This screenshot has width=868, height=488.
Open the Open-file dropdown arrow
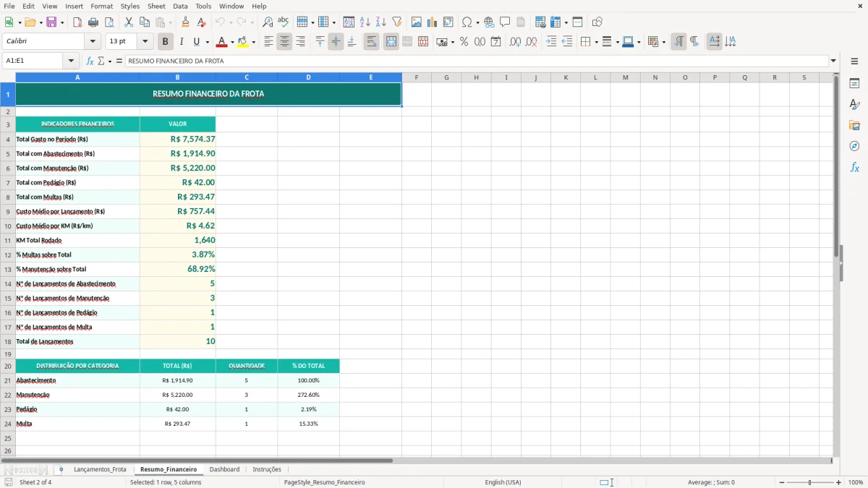click(x=39, y=22)
